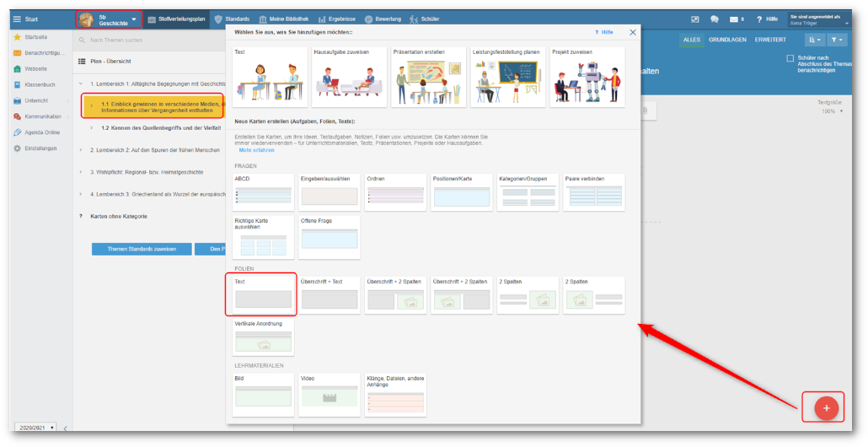
Task: Create a Positionen/Karte question card
Action: tap(462, 192)
